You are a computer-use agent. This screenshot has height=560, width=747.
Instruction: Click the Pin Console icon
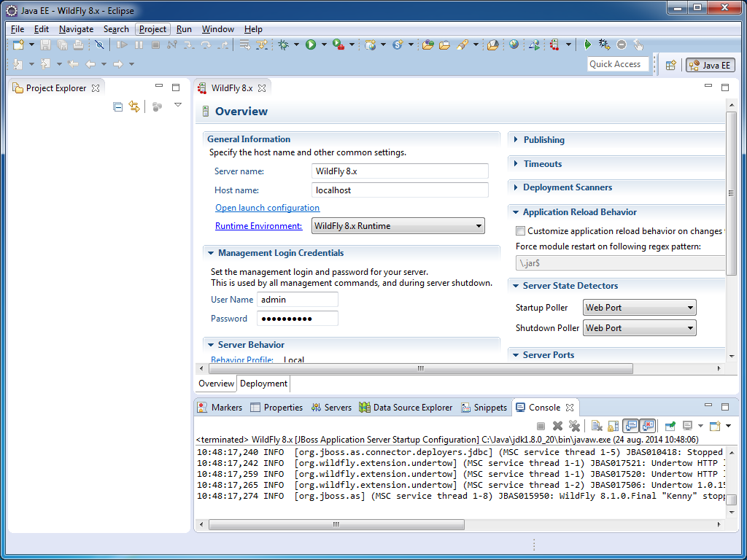tap(670, 425)
